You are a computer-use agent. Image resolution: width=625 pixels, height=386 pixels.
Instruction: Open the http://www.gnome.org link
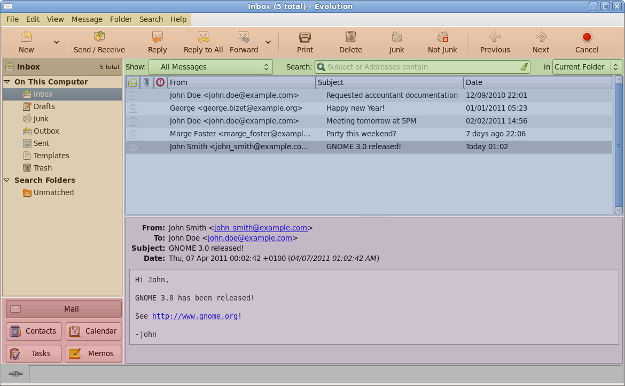tap(195, 316)
